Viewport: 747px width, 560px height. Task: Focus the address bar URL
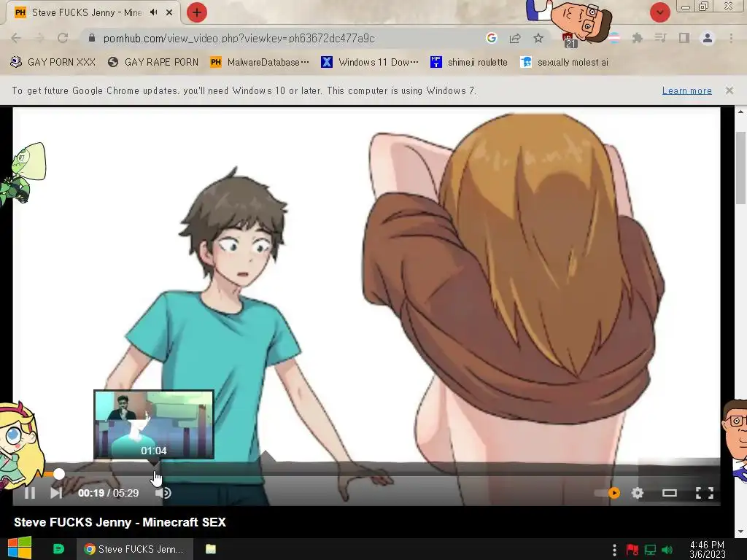pyautogui.click(x=239, y=38)
